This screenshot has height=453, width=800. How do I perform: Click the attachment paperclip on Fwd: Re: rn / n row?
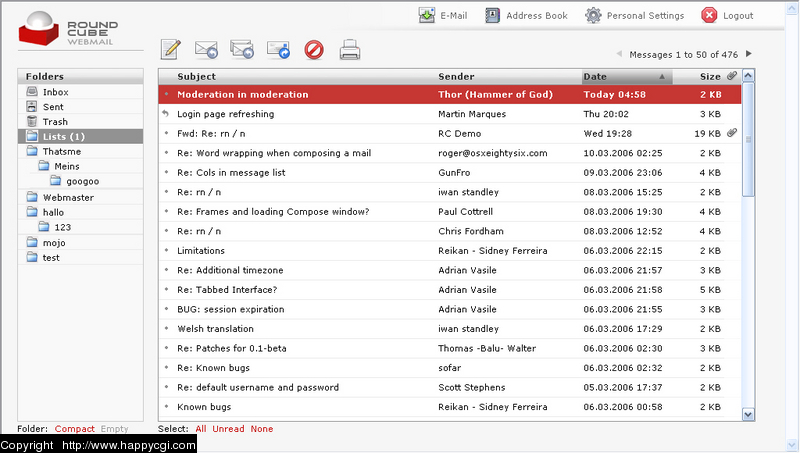pyautogui.click(x=732, y=133)
